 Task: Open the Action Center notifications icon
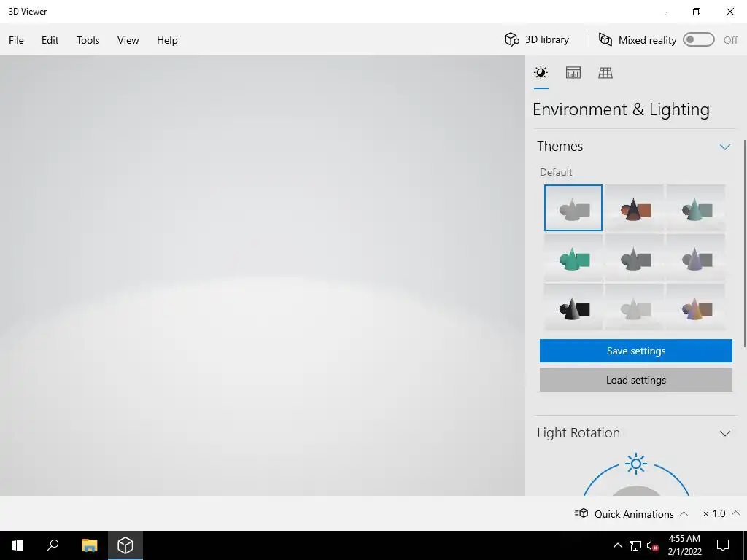tap(723, 545)
